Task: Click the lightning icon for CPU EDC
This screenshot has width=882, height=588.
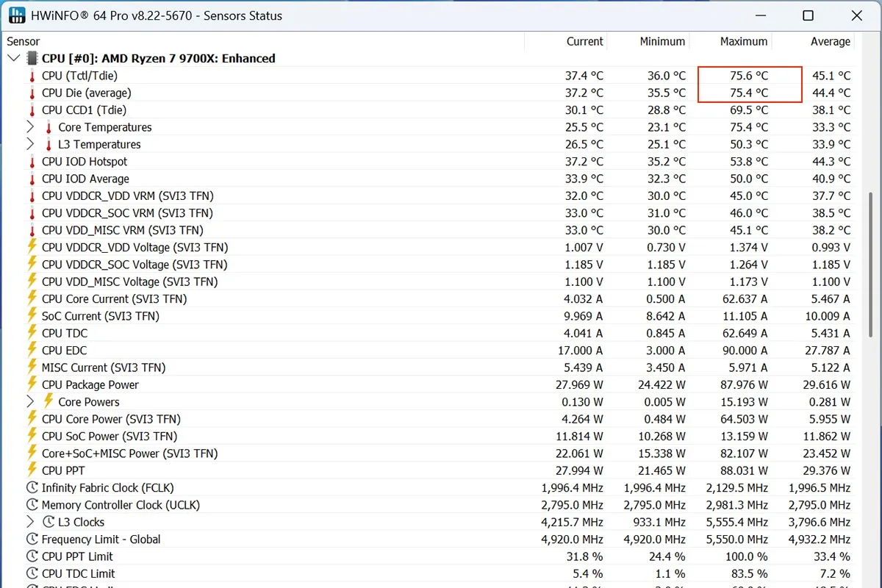Action: 32,350
